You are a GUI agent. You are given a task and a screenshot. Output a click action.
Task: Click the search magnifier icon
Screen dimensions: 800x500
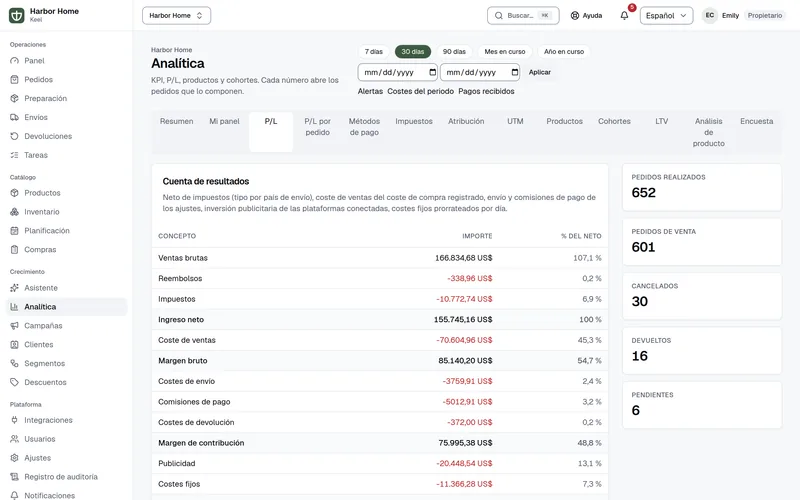tap(498, 15)
